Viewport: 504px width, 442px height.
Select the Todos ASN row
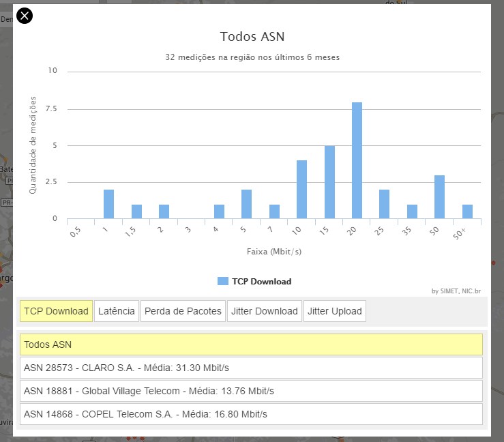pos(251,344)
